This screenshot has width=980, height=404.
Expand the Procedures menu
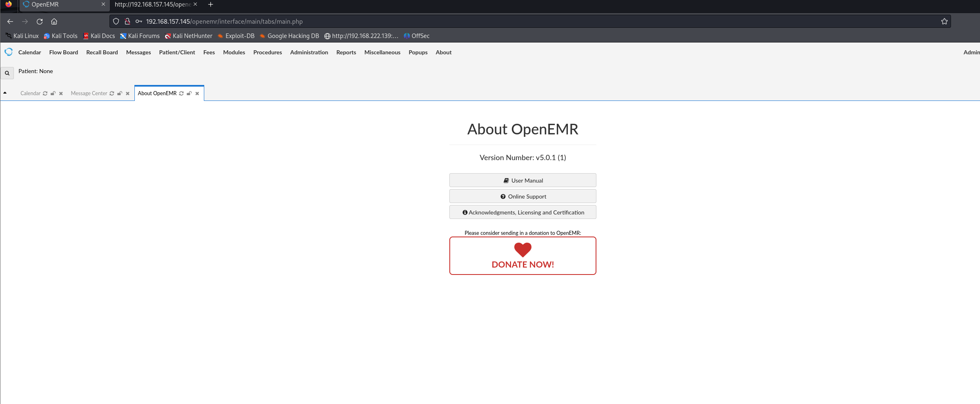268,52
